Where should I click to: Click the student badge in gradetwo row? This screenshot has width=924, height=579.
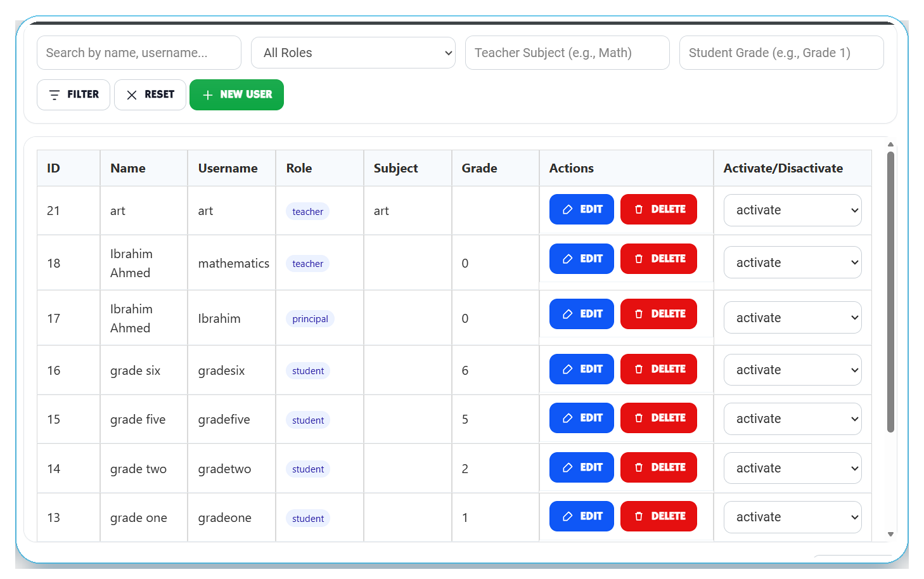pos(308,469)
